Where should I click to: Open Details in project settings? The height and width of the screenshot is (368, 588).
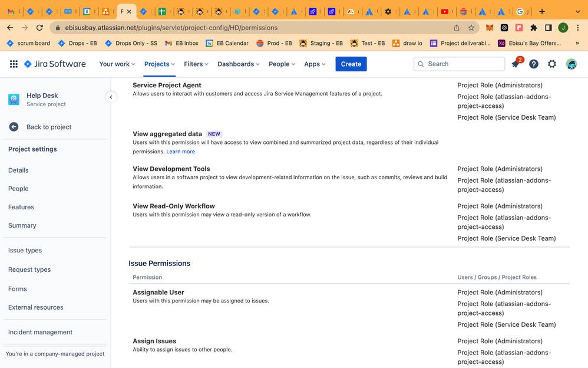coord(18,170)
